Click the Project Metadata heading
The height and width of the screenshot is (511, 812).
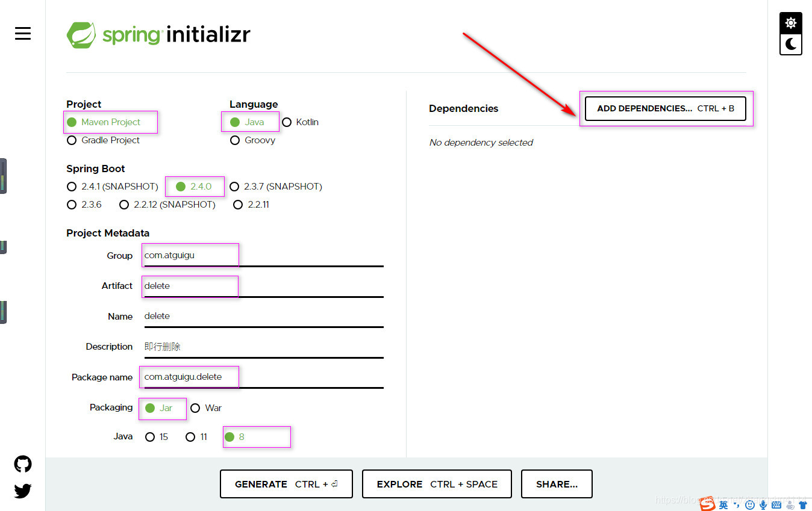pos(108,233)
